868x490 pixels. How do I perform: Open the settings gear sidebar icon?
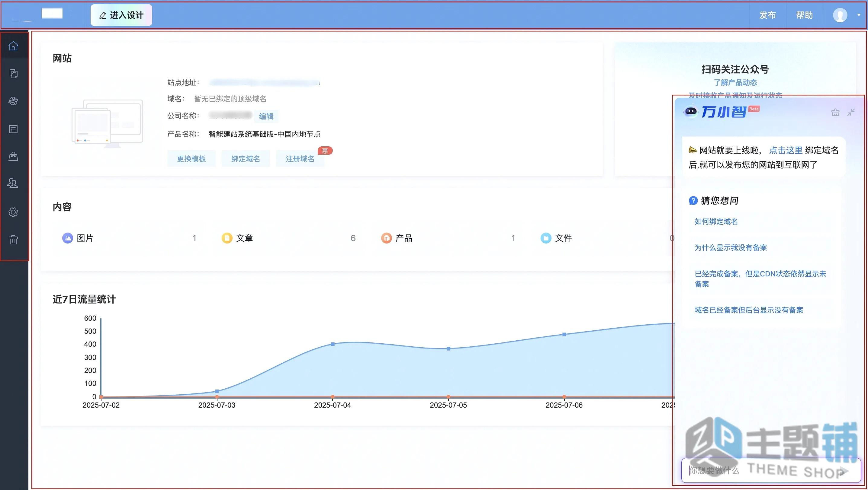click(14, 212)
